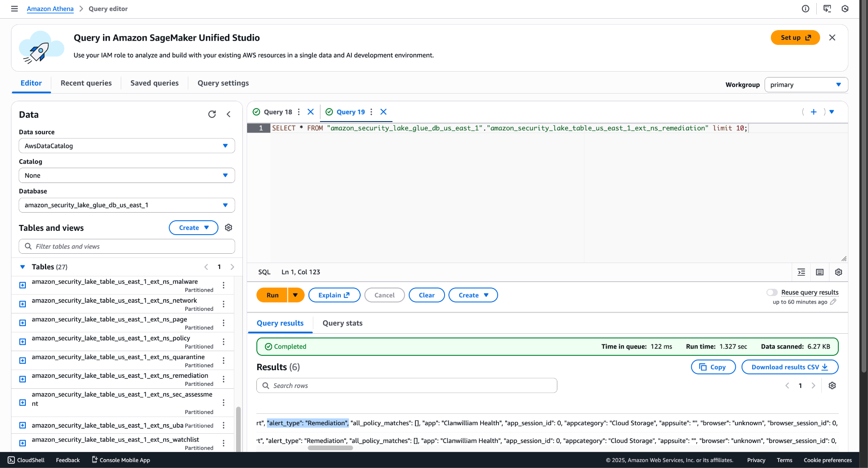Click the Filter tables and views field
The width and height of the screenshot is (868, 468).
click(x=127, y=246)
